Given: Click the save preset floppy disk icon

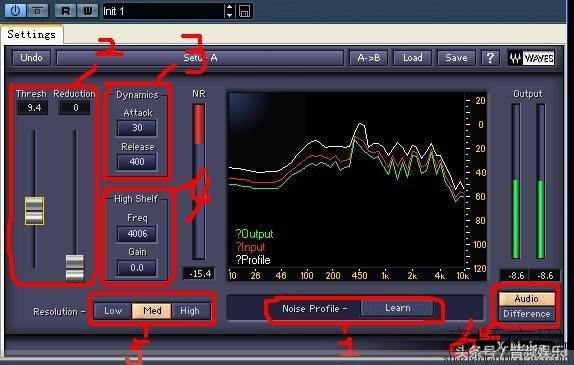Looking at the screenshot, I should [x=245, y=11].
